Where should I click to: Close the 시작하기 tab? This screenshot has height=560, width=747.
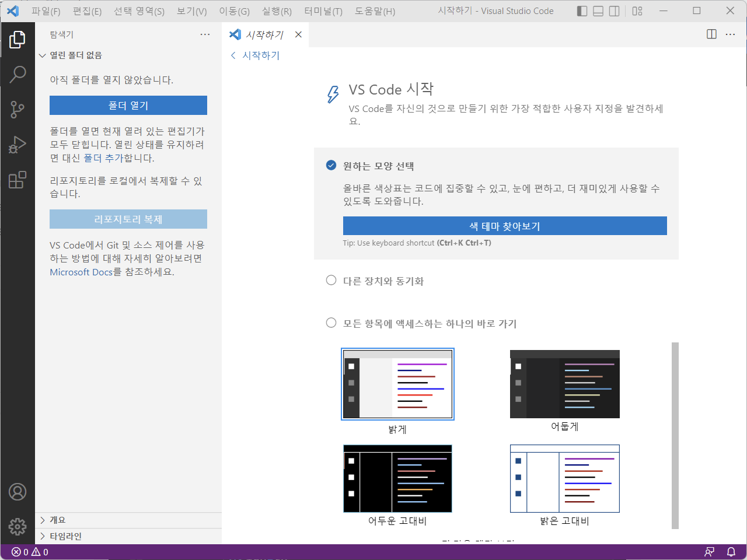[298, 34]
